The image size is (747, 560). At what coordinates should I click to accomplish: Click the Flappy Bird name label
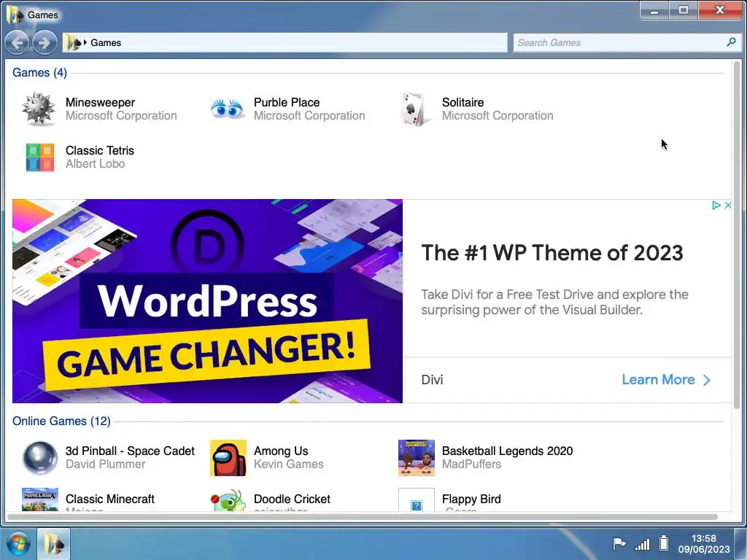tap(472, 499)
